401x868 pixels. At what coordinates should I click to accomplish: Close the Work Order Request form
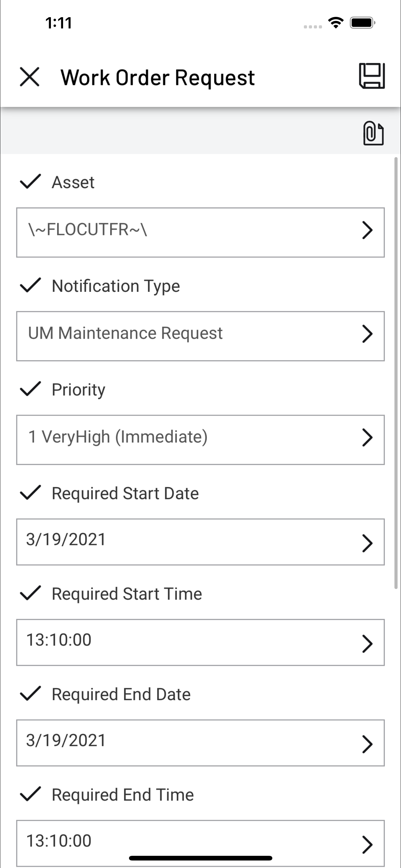[x=30, y=77]
